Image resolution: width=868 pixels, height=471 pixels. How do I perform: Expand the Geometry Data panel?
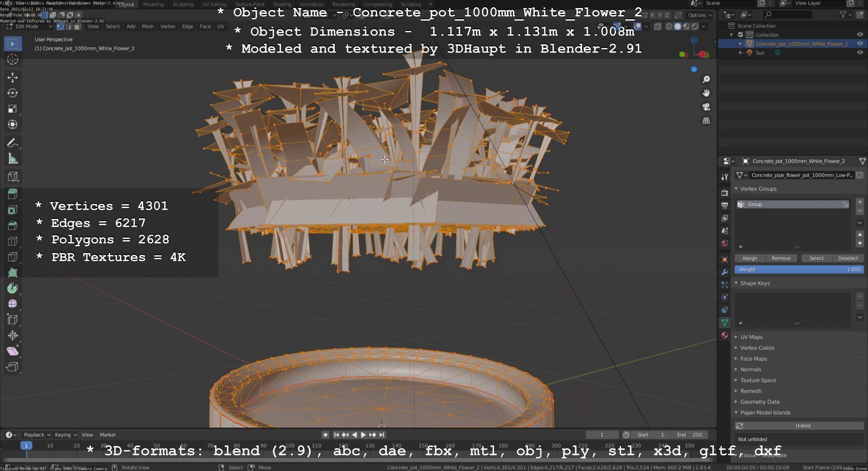736,402
